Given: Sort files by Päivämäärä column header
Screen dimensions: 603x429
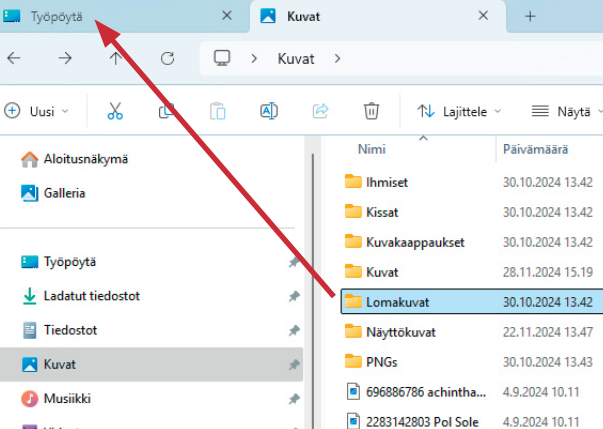Looking at the screenshot, I should point(535,149).
